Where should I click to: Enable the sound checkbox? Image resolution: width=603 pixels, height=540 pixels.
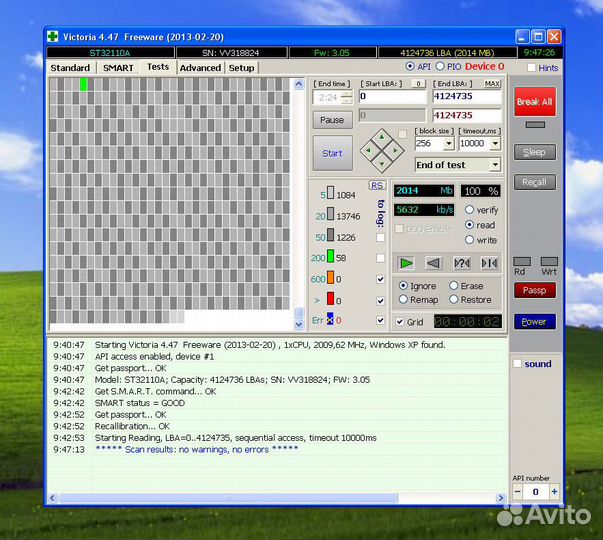coord(517,364)
